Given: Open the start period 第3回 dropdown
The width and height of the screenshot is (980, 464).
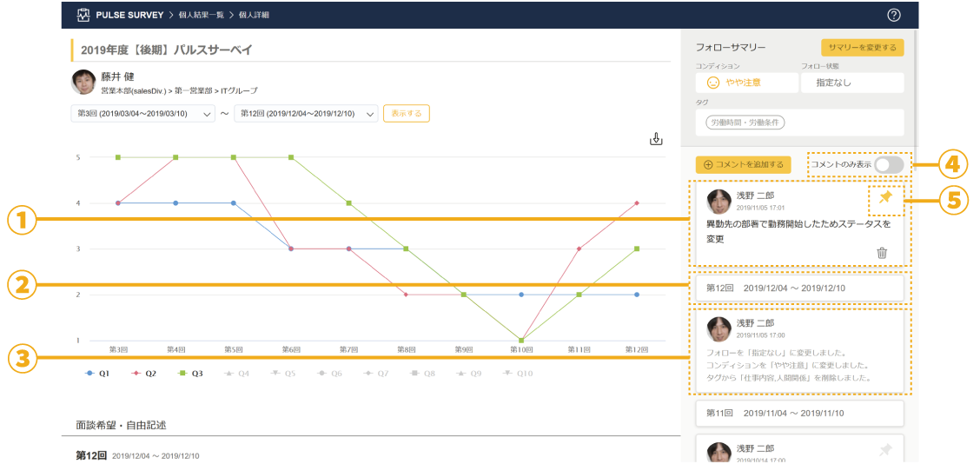Looking at the screenshot, I should pos(142,114).
